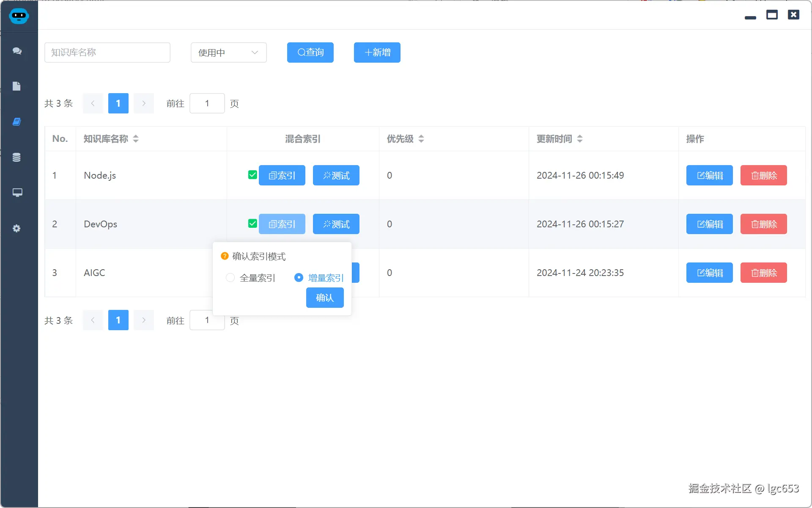
Task: Open the database sidebar icon
Action: [x=16, y=157]
